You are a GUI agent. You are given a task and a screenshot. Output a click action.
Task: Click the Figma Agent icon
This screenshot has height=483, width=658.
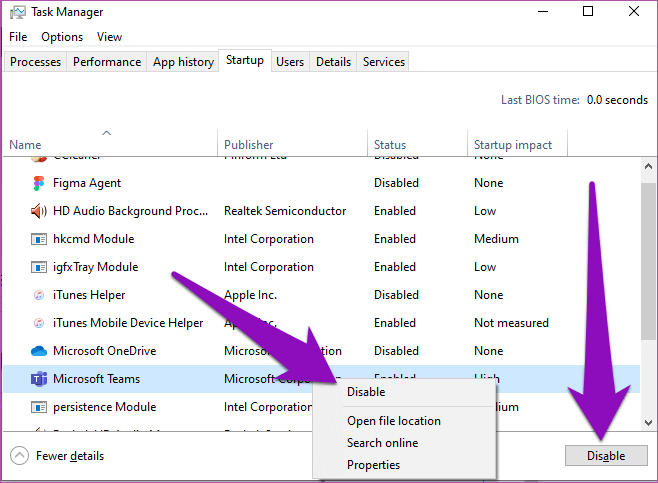[39, 183]
